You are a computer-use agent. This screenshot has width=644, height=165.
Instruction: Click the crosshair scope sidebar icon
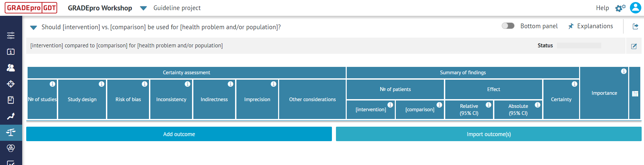[11, 84]
